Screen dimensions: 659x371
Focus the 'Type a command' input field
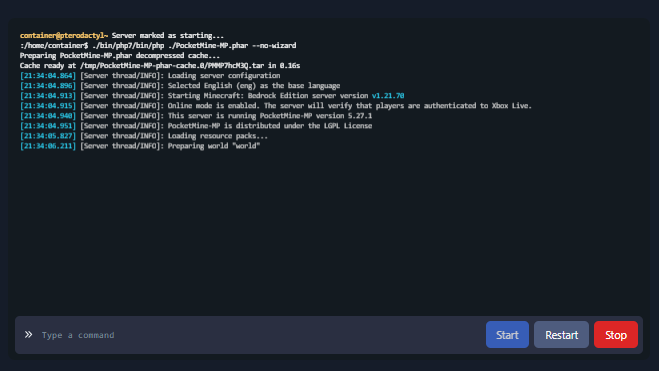(x=261, y=335)
